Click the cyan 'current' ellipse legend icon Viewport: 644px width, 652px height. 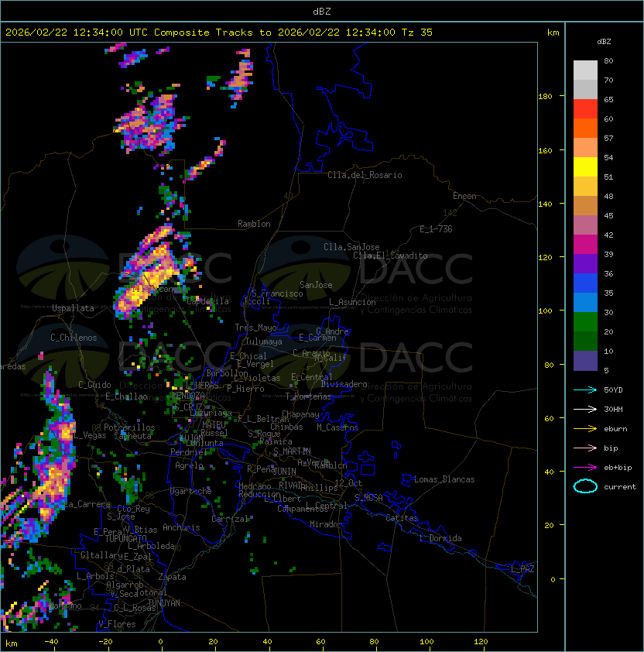585,486
